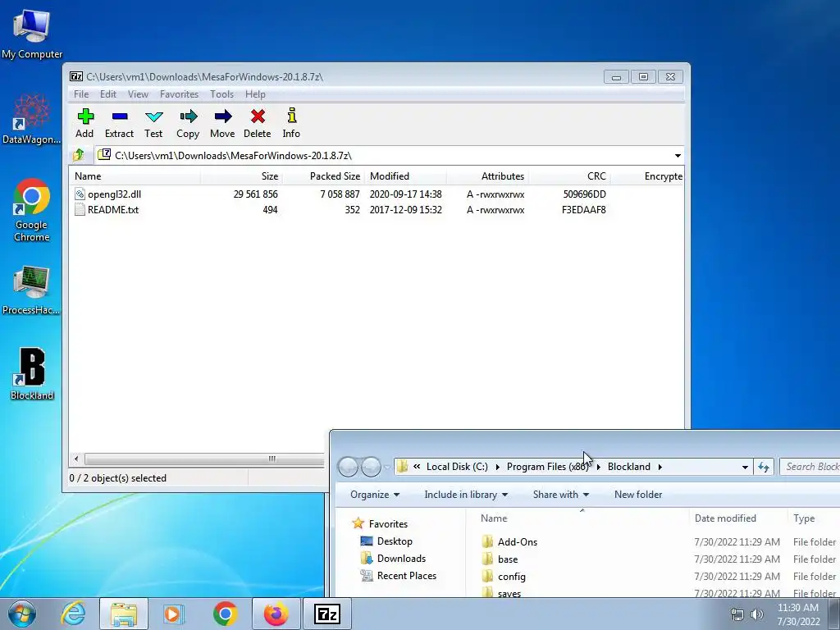Select the ProcessHacker desktop shortcut

32,290
